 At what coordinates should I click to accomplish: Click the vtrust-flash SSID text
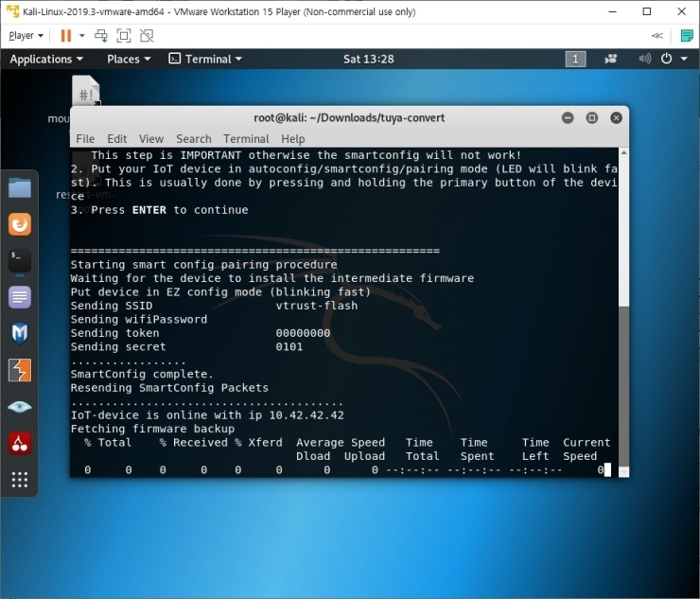point(317,306)
